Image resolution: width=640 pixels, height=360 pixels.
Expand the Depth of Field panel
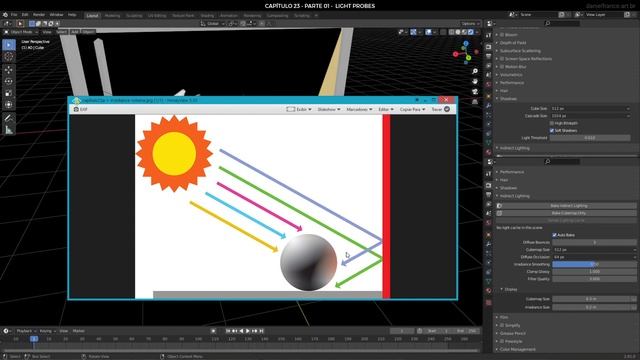pos(513,43)
